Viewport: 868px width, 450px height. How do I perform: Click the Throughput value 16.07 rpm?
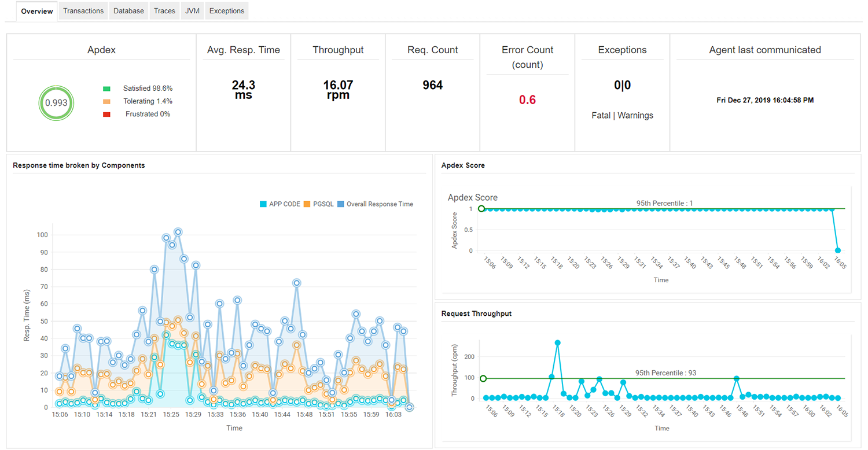[x=338, y=89]
